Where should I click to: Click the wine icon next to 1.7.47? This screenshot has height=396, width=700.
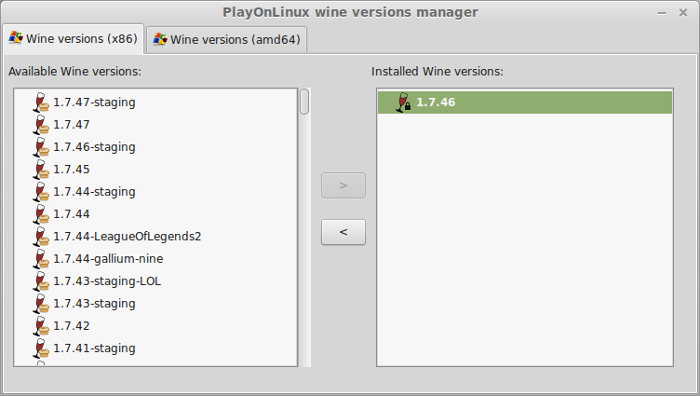click(41, 125)
